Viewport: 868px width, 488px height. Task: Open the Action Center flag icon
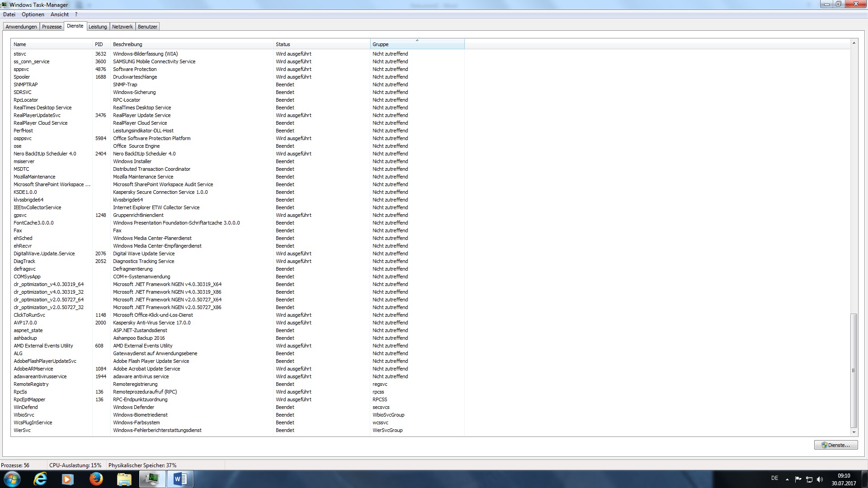(x=798, y=479)
